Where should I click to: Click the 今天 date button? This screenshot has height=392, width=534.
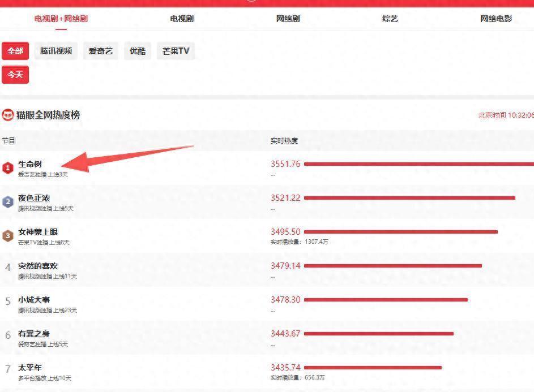pyautogui.click(x=15, y=75)
